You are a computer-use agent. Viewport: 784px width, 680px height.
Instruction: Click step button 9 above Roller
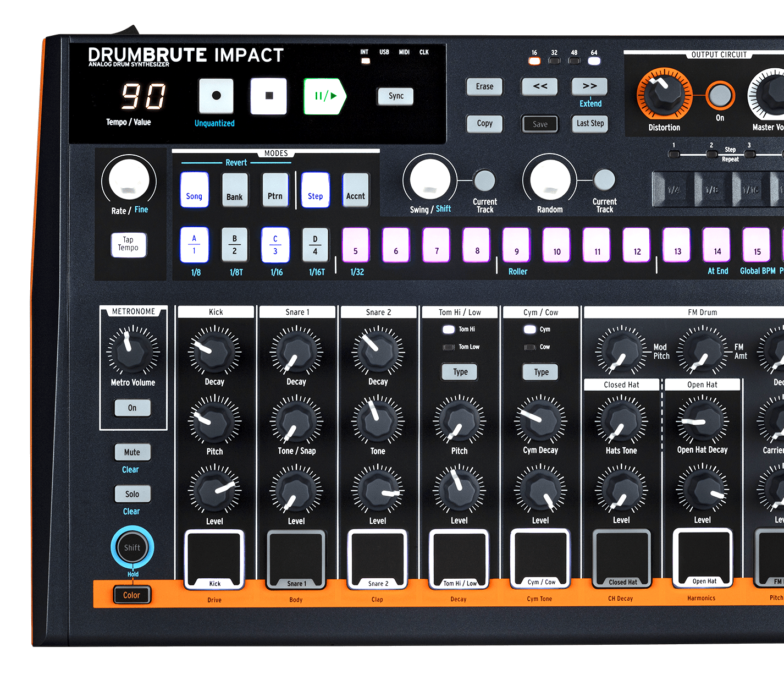point(516,245)
